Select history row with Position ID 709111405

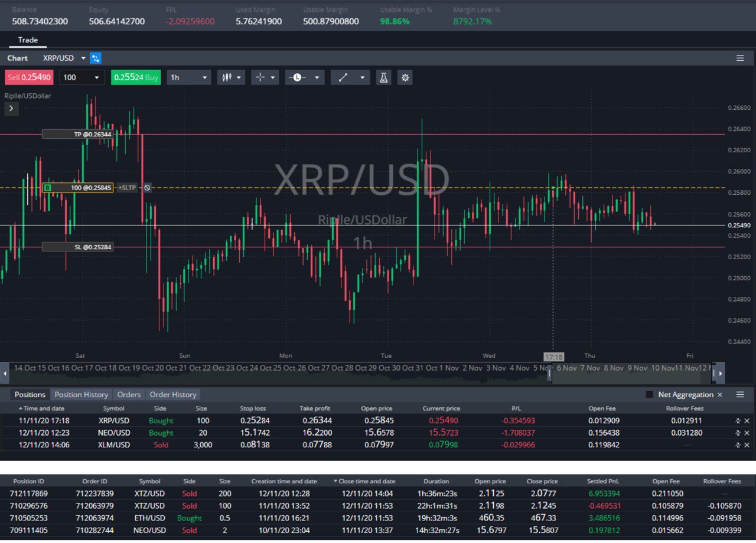point(378,530)
